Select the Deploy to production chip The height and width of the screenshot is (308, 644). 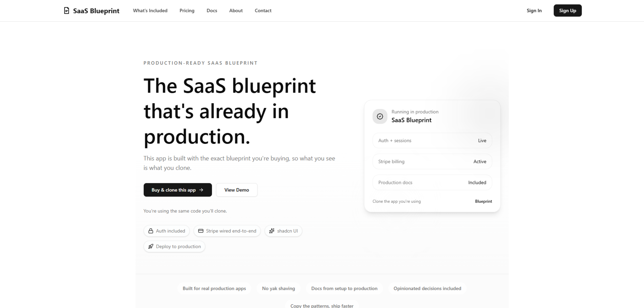[174, 246]
